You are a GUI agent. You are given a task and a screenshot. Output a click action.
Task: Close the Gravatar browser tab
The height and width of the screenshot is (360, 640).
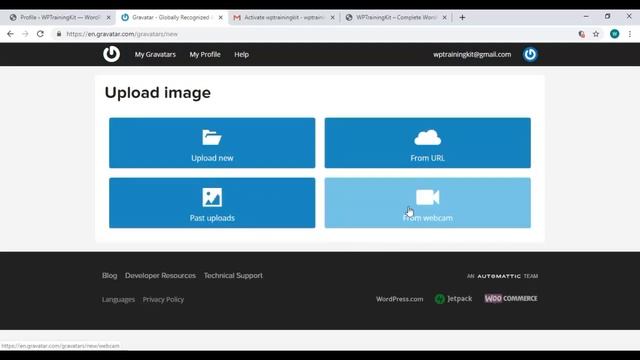click(220, 18)
